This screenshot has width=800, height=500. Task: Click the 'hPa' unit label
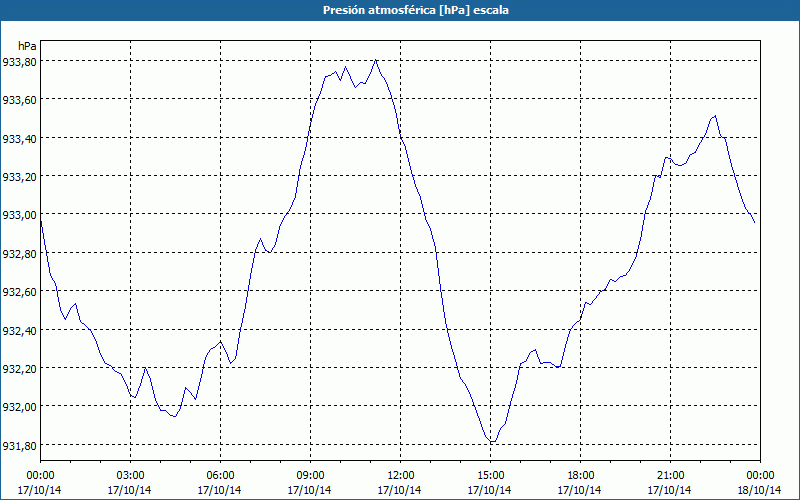click(x=27, y=46)
